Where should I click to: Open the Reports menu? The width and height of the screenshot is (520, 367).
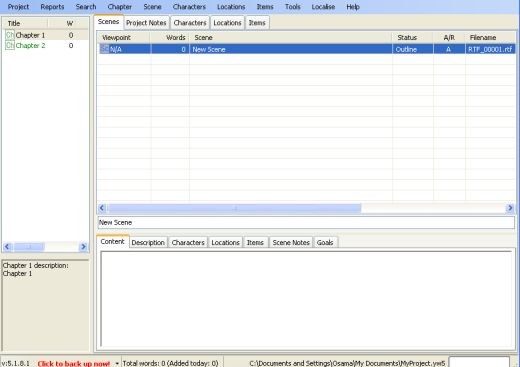52,7
